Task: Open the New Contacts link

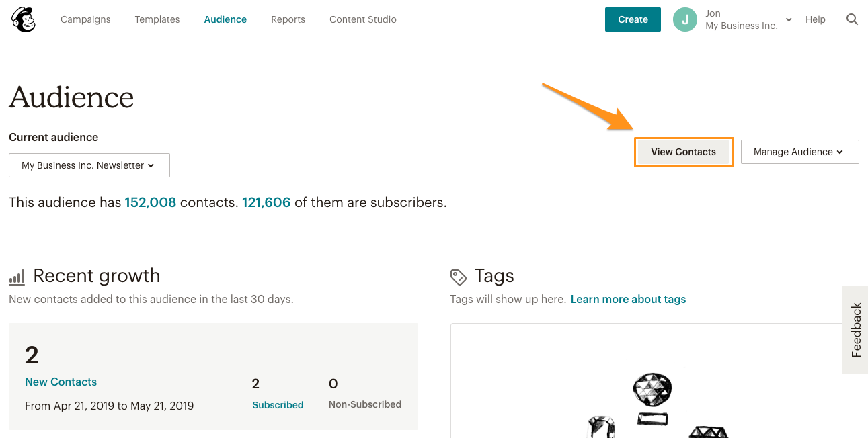Action: [x=61, y=382]
